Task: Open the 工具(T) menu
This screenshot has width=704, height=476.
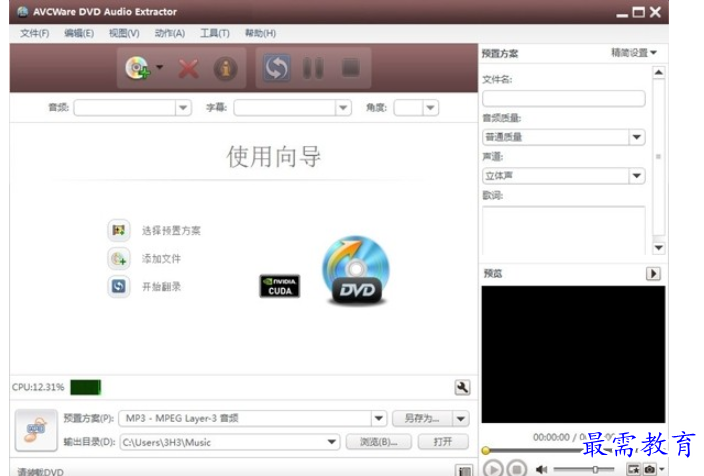Action: coord(215,33)
